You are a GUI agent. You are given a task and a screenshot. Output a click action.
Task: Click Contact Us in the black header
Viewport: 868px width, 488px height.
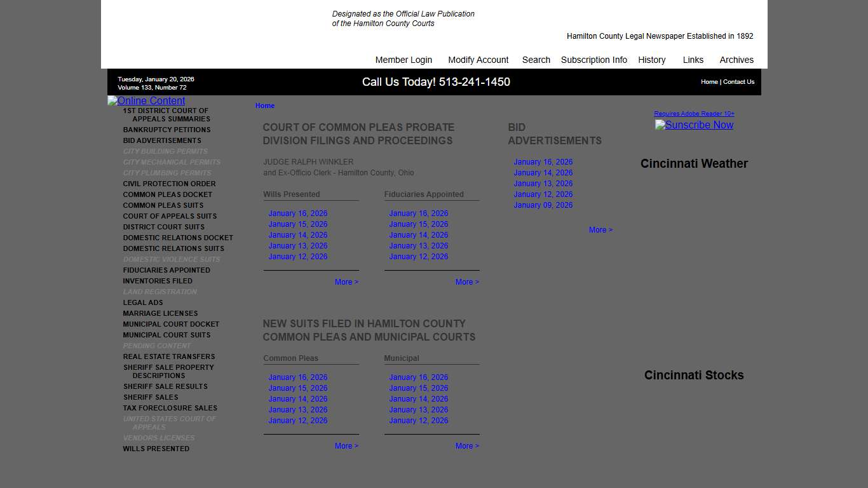coord(738,82)
